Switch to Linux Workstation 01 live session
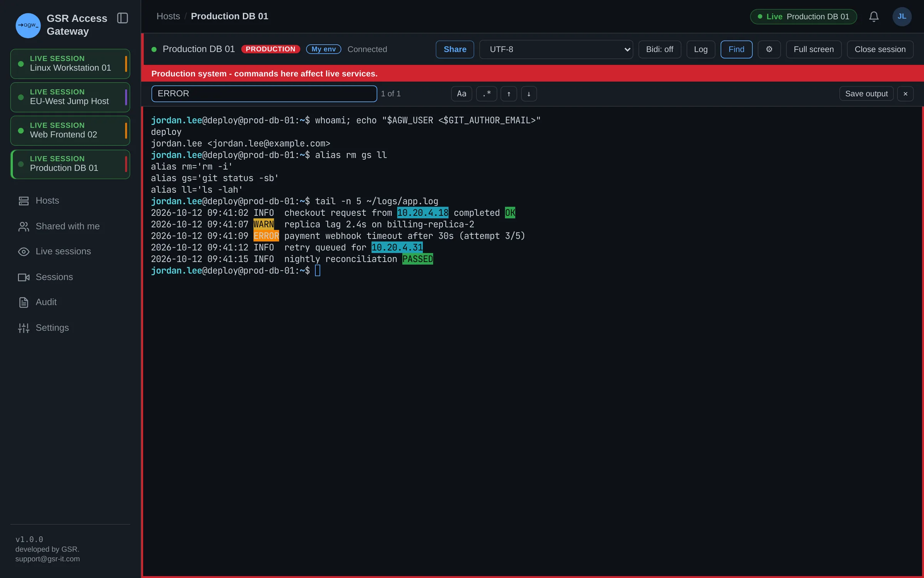This screenshot has width=924, height=578. 70,64
